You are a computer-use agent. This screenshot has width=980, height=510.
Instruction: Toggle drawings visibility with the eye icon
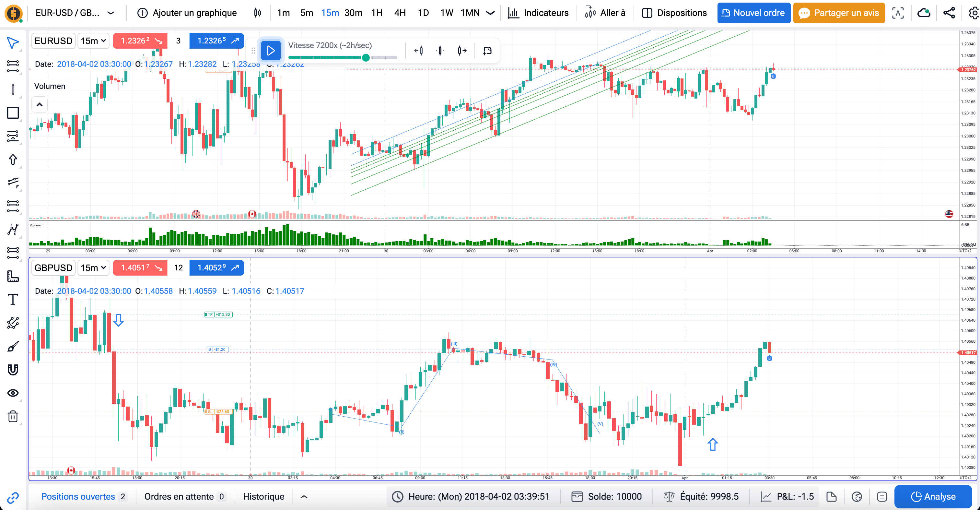[13, 393]
